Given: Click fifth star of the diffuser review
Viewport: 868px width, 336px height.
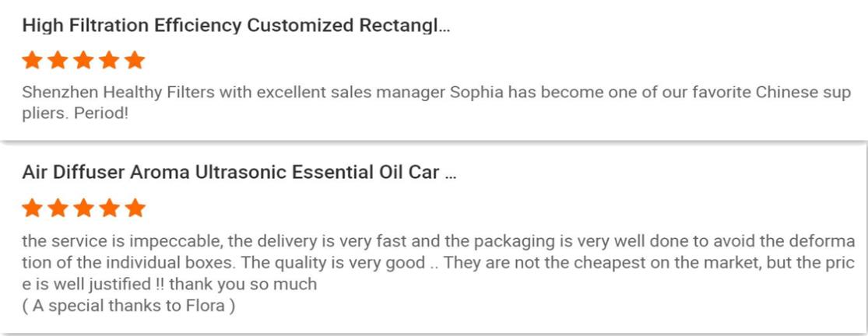Looking at the screenshot, I should 135,208.
